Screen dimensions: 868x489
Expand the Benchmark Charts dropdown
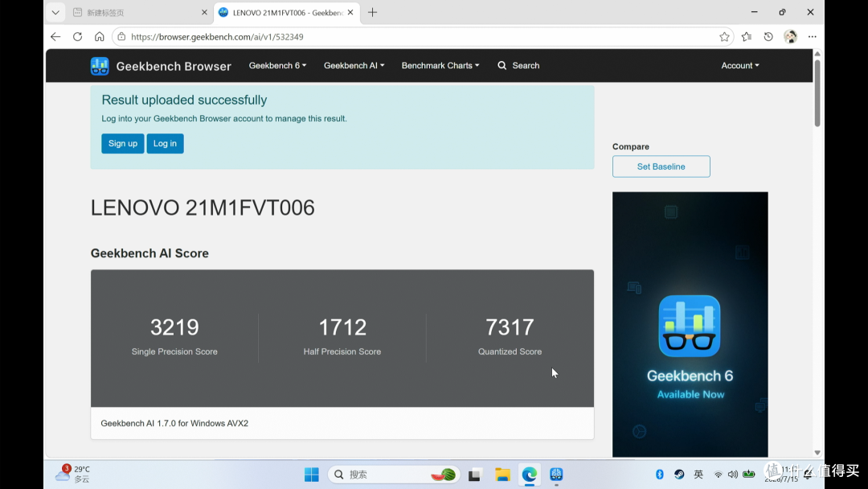[440, 65]
